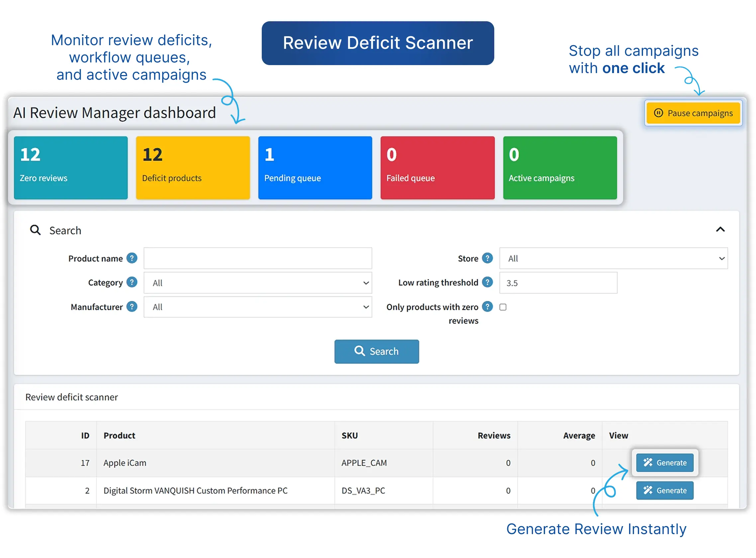The width and height of the screenshot is (756, 558).
Task: Open the Store dropdown
Action: (x=614, y=258)
